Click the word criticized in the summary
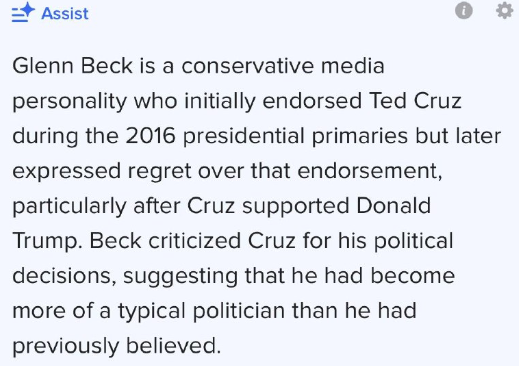 pyautogui.click(x=195, y=241)
